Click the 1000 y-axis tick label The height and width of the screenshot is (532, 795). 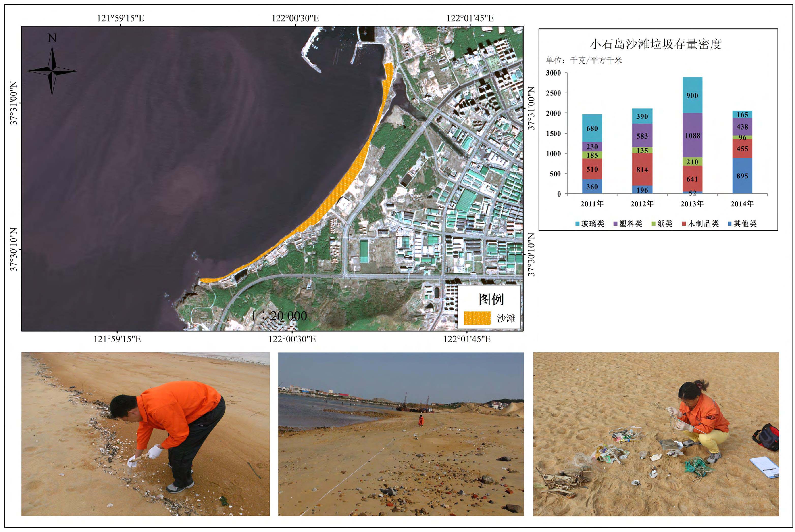553,154
